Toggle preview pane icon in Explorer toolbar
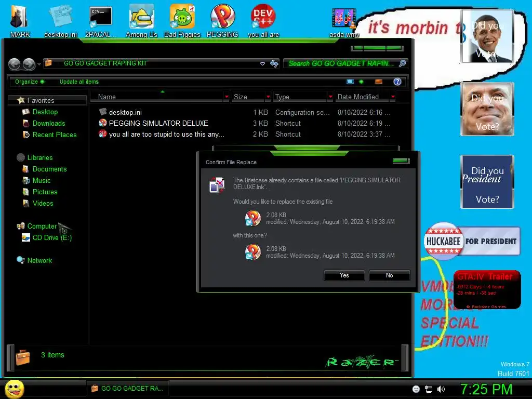The width and height of the screenshot is (532, 399). tap(379, 82)
